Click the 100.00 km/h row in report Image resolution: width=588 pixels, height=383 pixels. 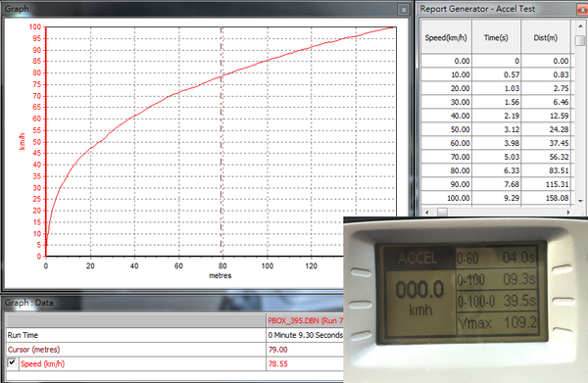pos(497,198)
